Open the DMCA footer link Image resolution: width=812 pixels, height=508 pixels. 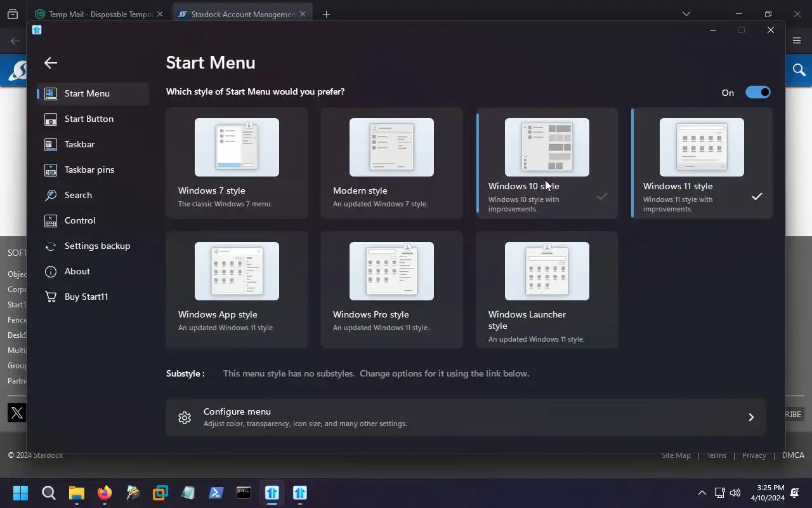[793, 455]
